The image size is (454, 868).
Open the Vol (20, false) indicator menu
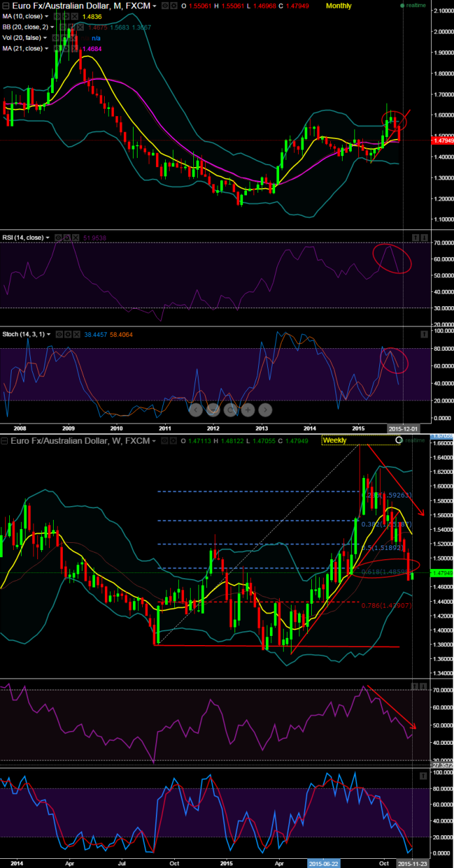pyautogui.click(x=46, y=39)
